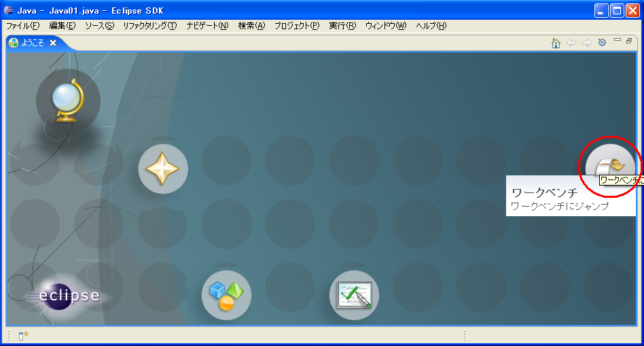The width and height of the screenshot is (644, 346).
Task: Select the ようこそ tab
Action: (32, 43)
